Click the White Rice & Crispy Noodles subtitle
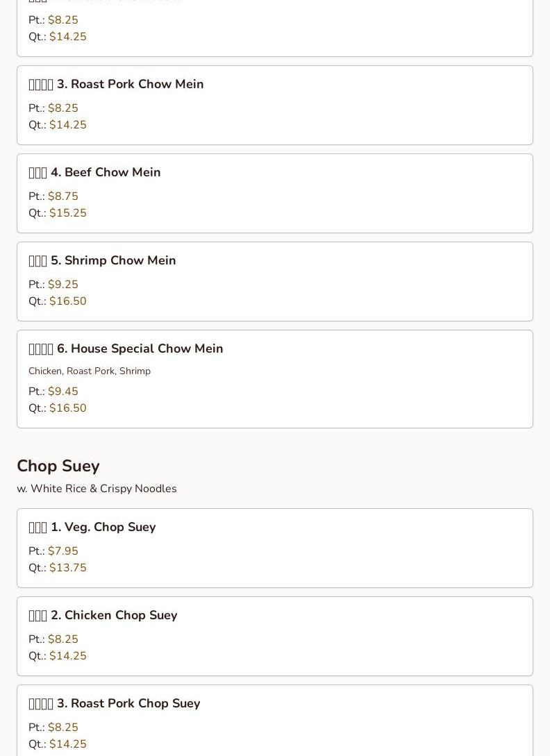This screenshot has height=756, width=550. coord(97,489)
